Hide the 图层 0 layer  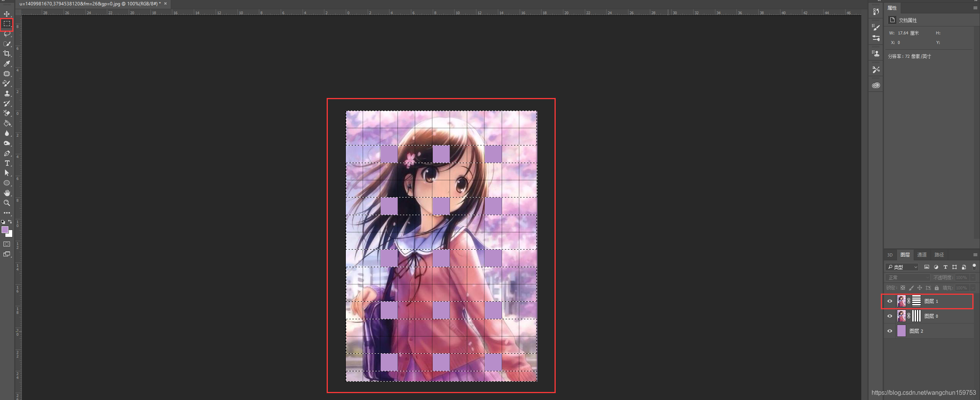(x=890, y=316)
